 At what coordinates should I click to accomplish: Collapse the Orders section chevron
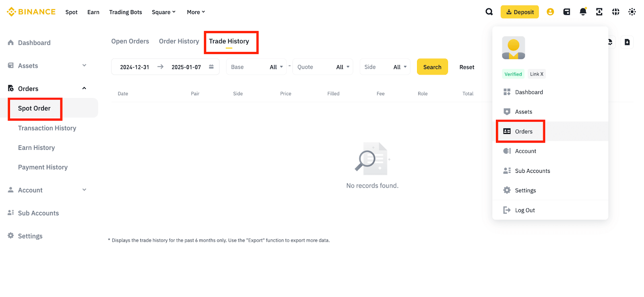tap(84, 88)
